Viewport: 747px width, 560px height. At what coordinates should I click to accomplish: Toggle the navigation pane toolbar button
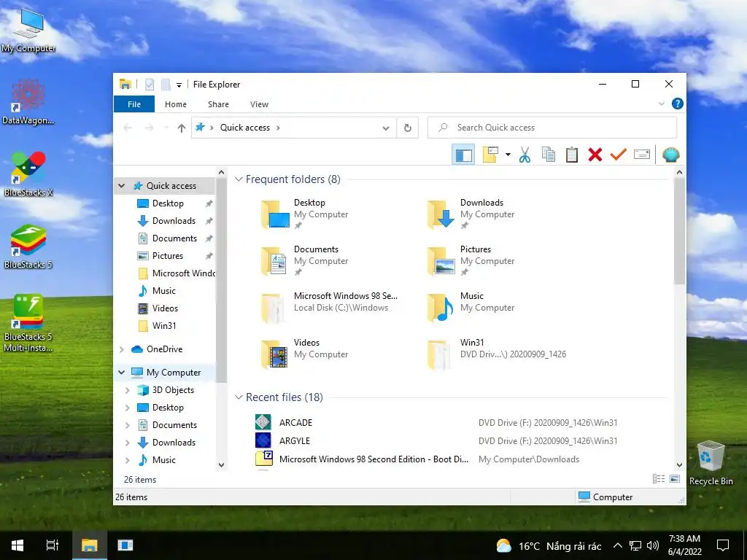point(463,155)
